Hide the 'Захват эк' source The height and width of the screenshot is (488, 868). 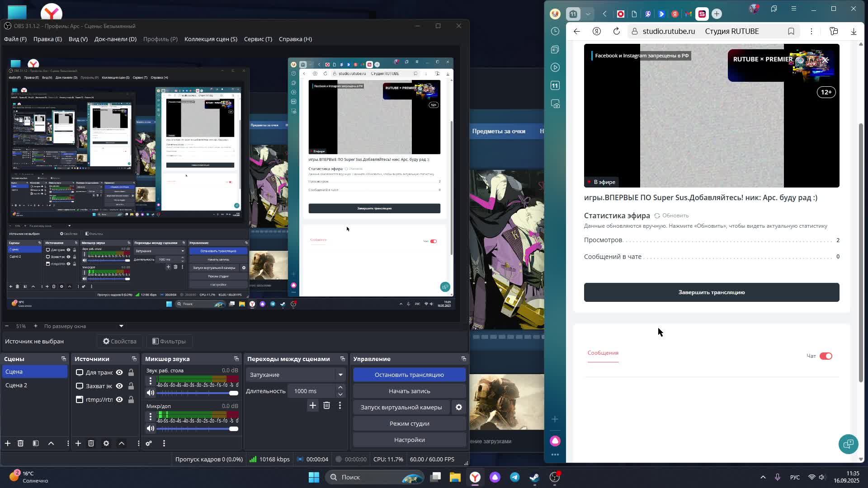(x=119, y=386)
